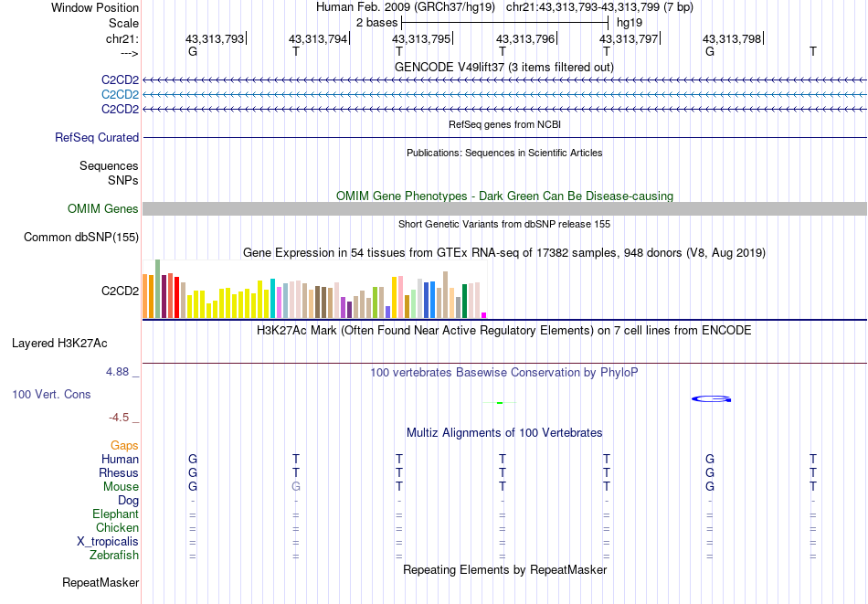Open Multiz Alignments of 100 Vertebrates title
Viewport: 868px width, 604px height.
point(504,432)
